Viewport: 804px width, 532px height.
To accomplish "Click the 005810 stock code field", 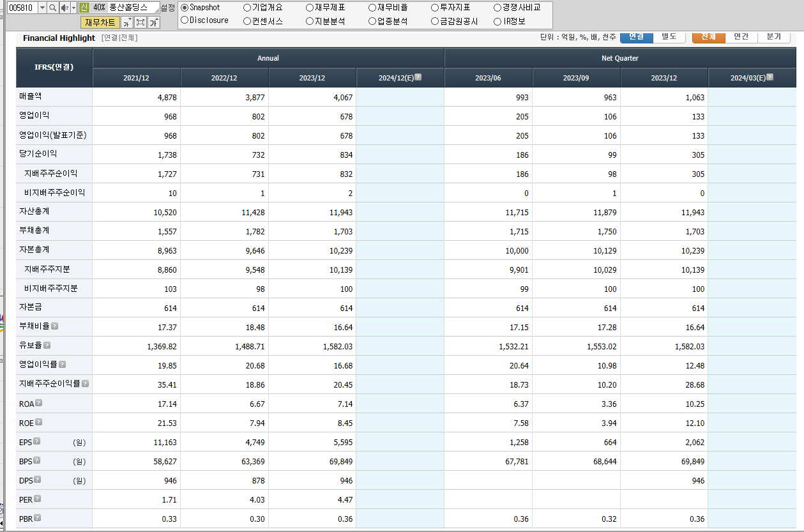I will (22, 8).
